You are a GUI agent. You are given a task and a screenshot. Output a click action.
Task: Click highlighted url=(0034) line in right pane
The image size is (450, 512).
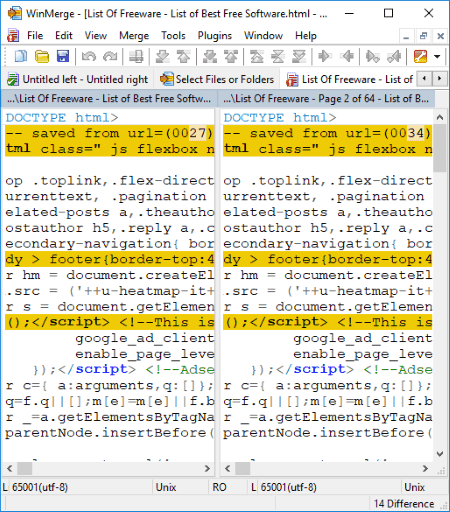(327, 133)
